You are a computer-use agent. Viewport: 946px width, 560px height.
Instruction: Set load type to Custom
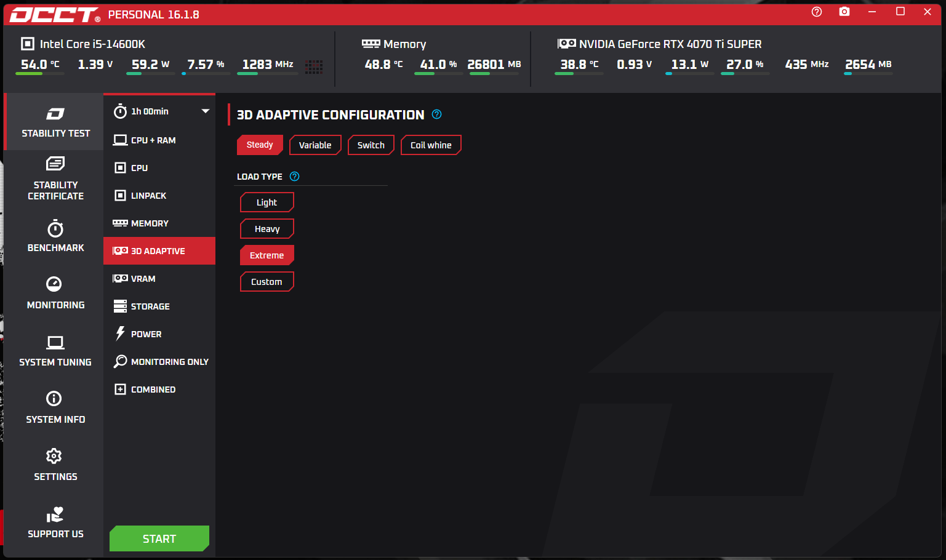pyautogui.click(x=267, y=282)
